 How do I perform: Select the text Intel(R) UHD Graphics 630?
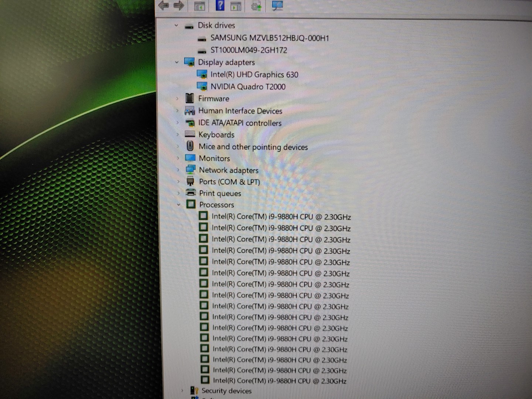[x=254, y=74]
